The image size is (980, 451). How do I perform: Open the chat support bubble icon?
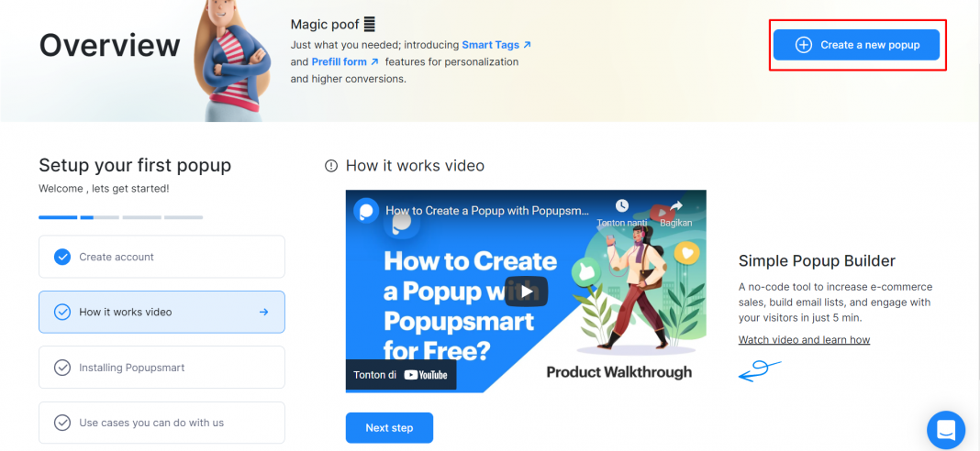coord(946,430)
